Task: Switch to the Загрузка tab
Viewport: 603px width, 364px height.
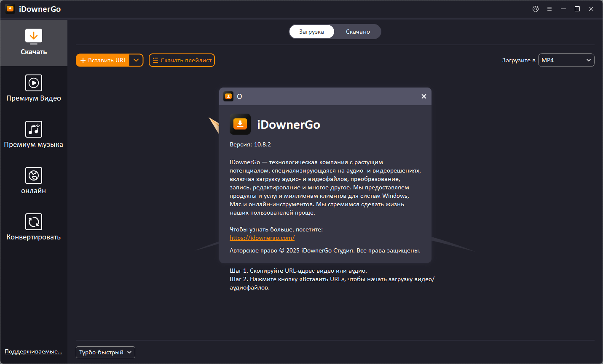Action: tap(311, 32)
